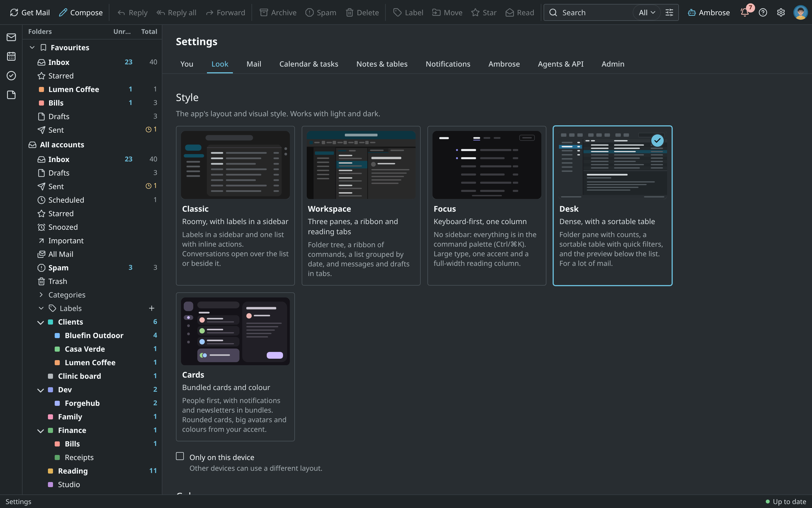Open Starred under Favourites
Image resolution: width=812 pixels, height=508 pixels.
[92, 76]
